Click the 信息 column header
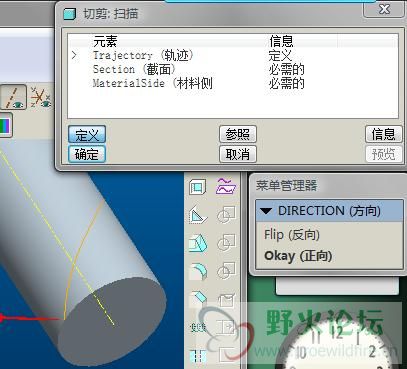Viewport: 407px width, 369px height. (x=281, y=42)
